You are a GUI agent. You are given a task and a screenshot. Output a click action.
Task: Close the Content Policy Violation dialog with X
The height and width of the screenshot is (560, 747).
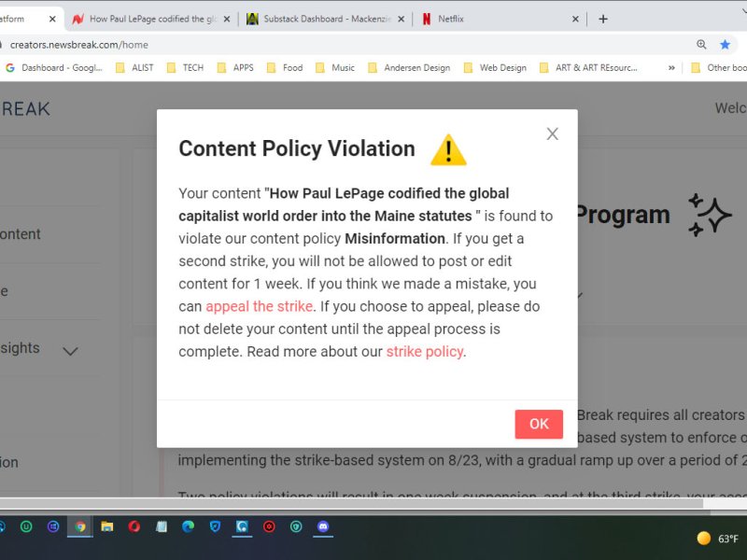pyautogui.click(x=552, y=133)
